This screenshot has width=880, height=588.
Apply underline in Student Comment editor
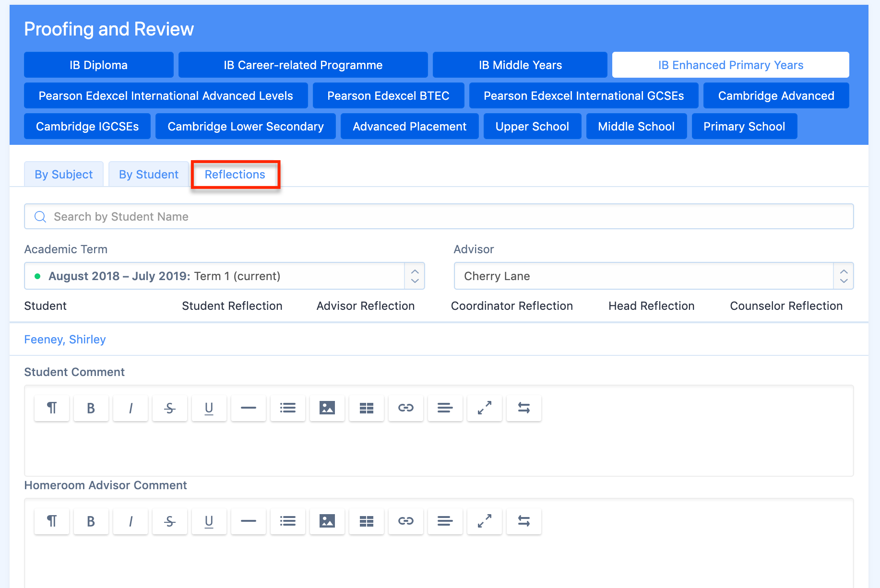[x=209, y=408]
